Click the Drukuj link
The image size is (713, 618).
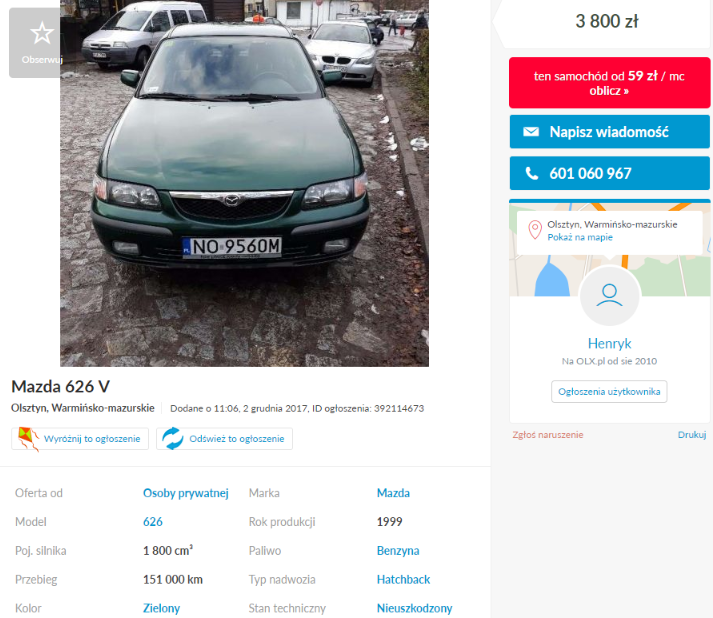click(692, 435)
